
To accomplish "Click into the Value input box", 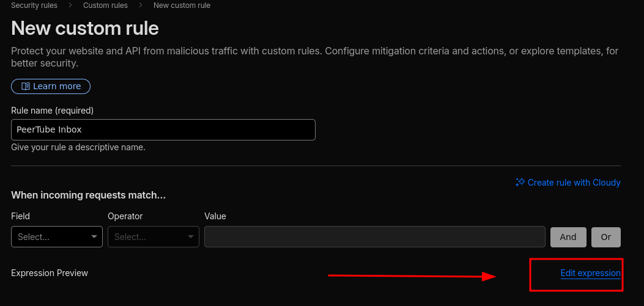I will pos(374,237).
